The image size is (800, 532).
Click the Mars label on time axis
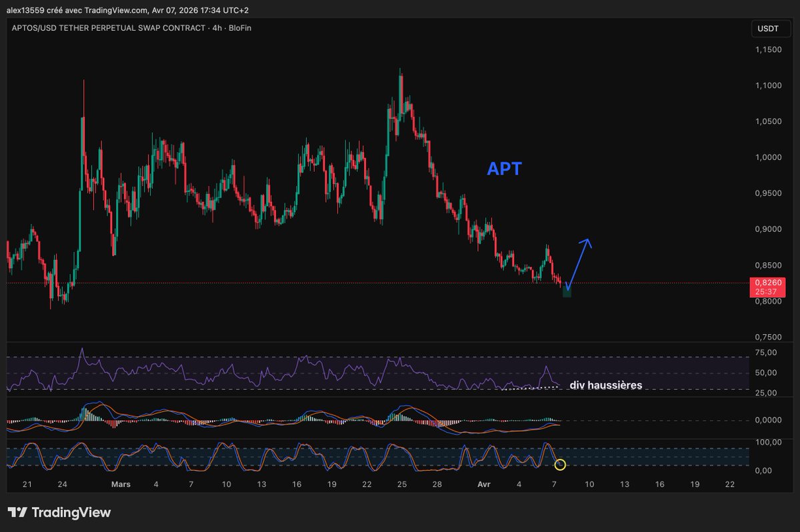[120, 485]
